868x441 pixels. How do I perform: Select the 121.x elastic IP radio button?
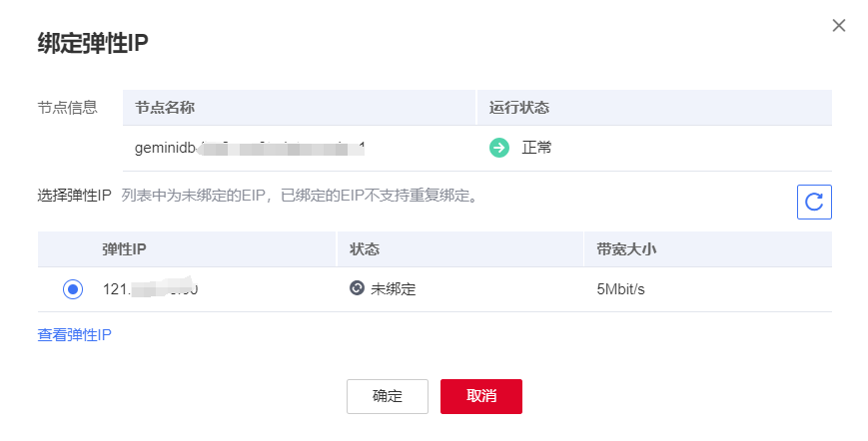click(x=73, y=289)
